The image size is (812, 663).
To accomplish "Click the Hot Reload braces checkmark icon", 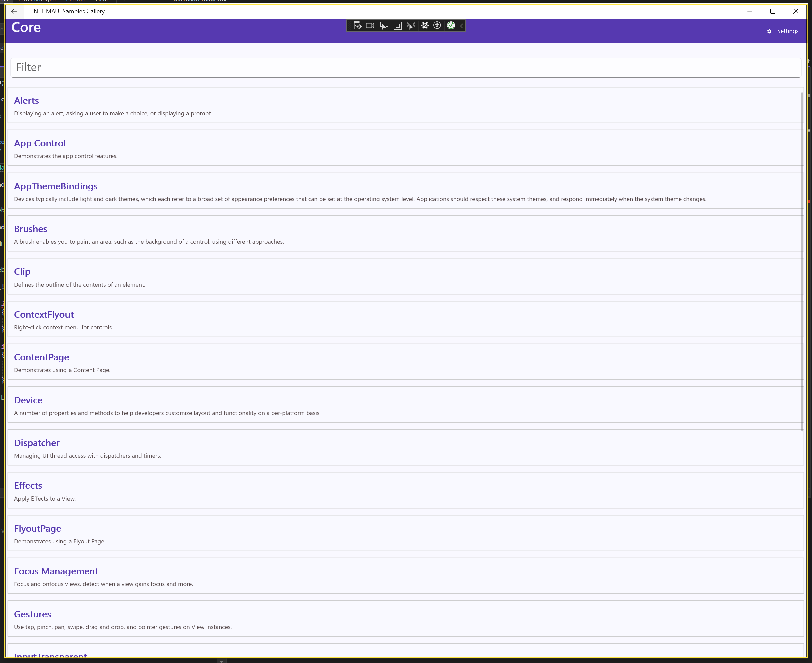I will click(425, 26).
